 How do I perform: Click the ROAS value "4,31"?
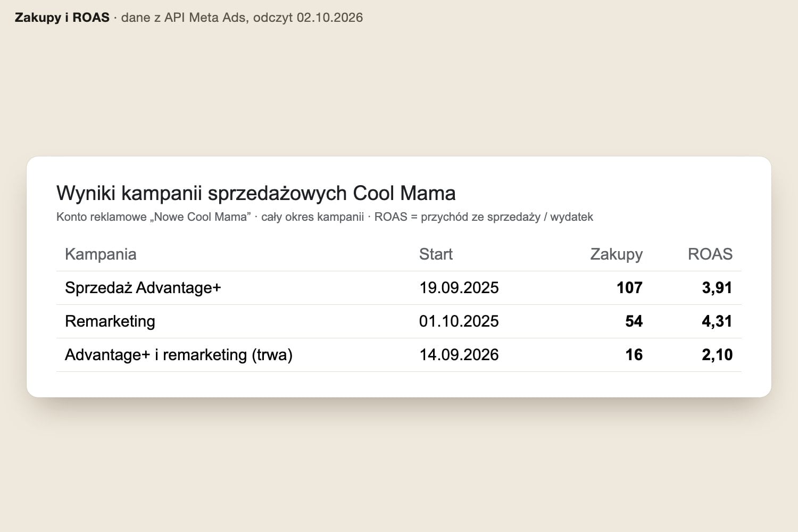click(x=717, y=321)
